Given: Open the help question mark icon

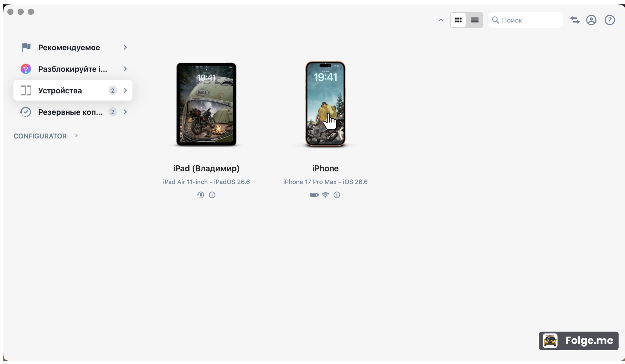Looking at the screenshot, I should 610,20.
